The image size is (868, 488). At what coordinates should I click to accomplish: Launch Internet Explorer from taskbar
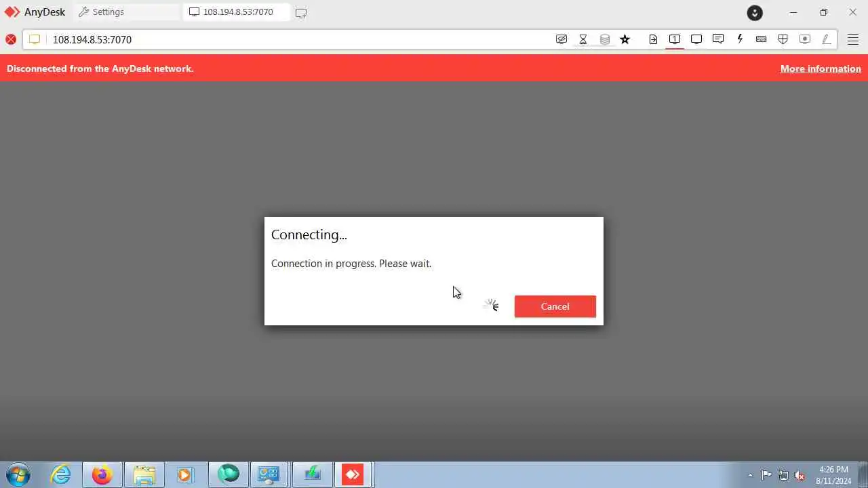[x=61, y=474]
